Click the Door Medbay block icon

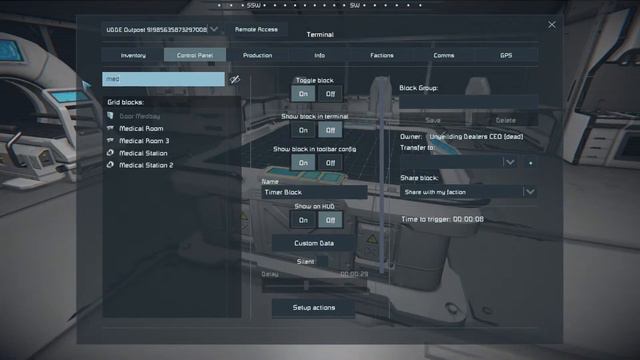coord(110,116)
